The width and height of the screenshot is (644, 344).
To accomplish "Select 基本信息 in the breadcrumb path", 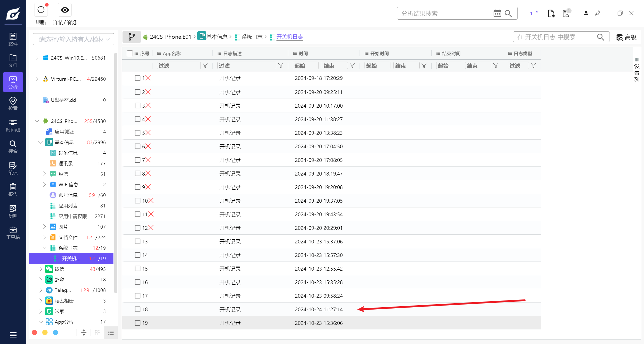I will pyautogui.click(x=216, y=37).
